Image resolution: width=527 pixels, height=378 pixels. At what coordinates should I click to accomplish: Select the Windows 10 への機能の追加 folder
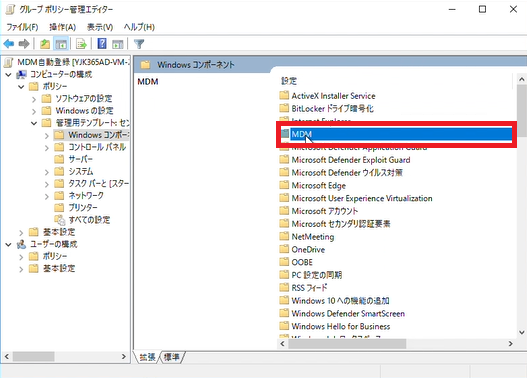[340, 301]
